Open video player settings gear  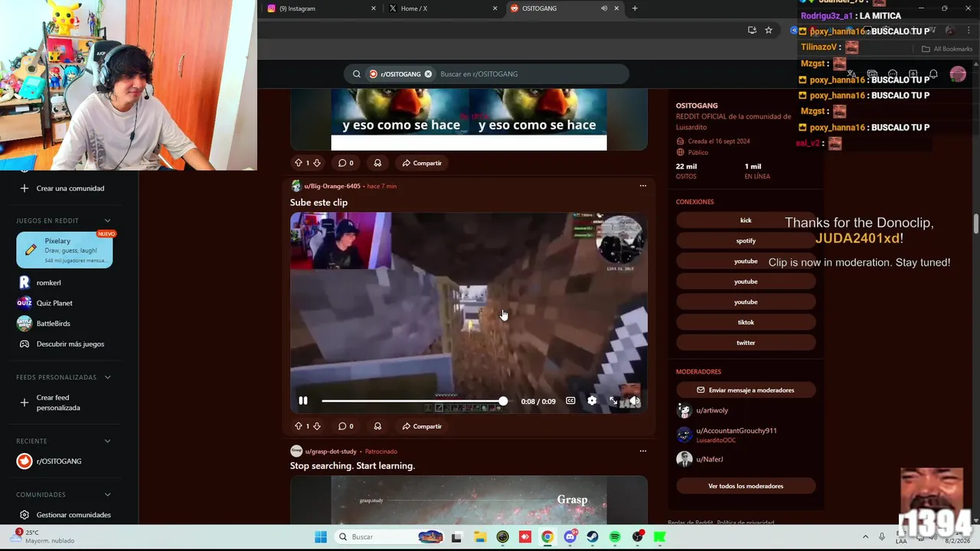[592, 401]
